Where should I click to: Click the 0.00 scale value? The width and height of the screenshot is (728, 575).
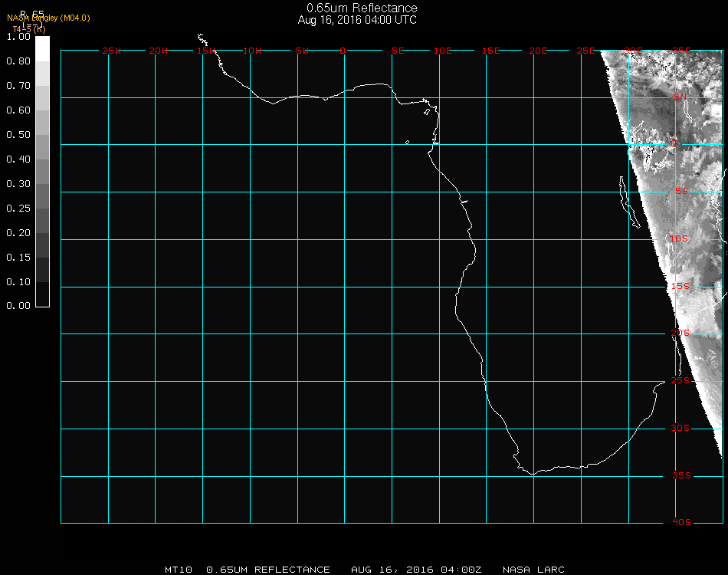pyautogui.click(x=18, y=306)
